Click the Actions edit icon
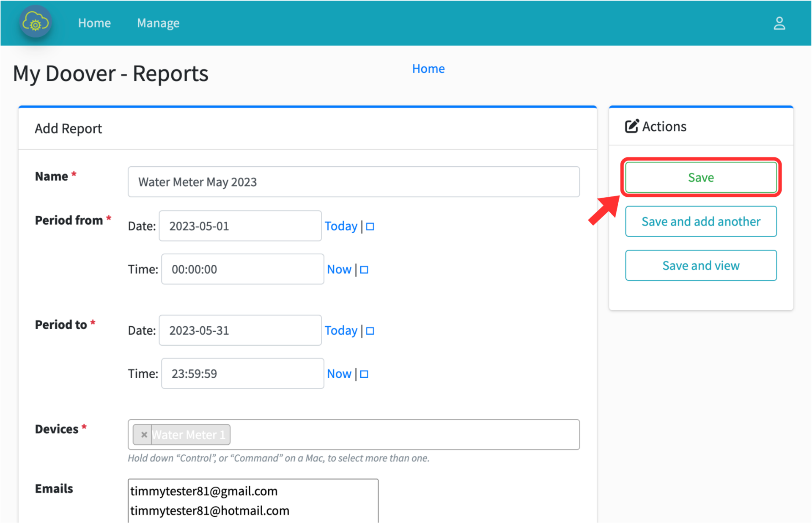This screenshot has width=812, height=523. point(632,126)
